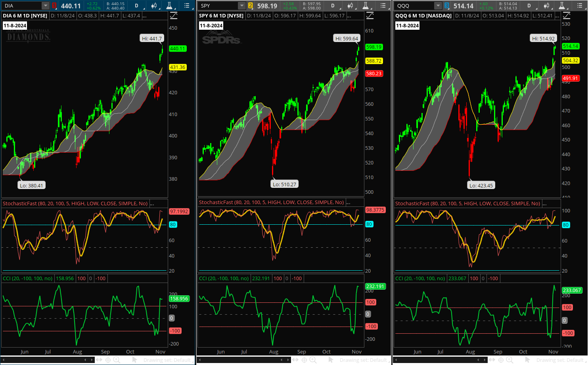Image resolution: width=588 pixels, height=365 pixels.
Task: Click the zoom magnifier below SPY chart
Action: (x=313, y=360)
